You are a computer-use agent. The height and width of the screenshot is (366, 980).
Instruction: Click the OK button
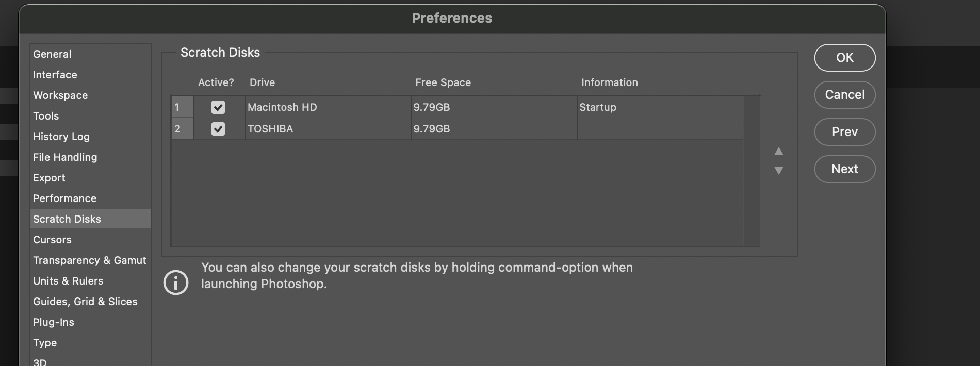pyautogui.click(x=844, y=58)
